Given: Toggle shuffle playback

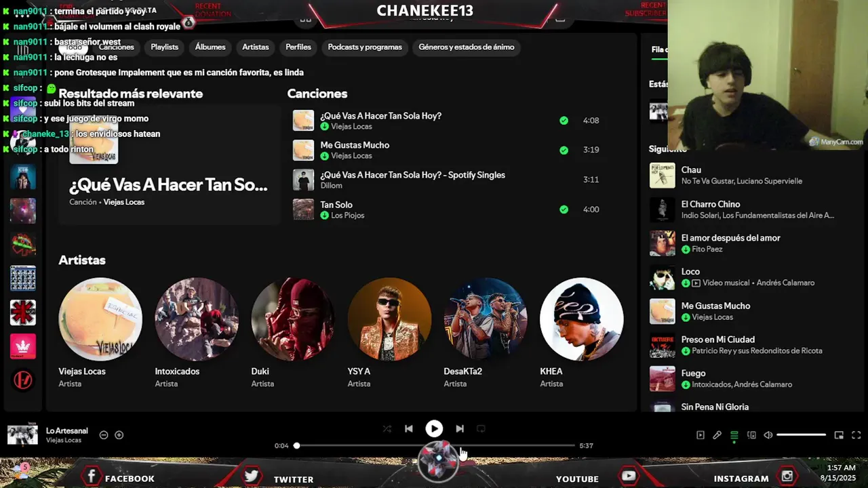Looking at the screenshot, I should 387,428.
